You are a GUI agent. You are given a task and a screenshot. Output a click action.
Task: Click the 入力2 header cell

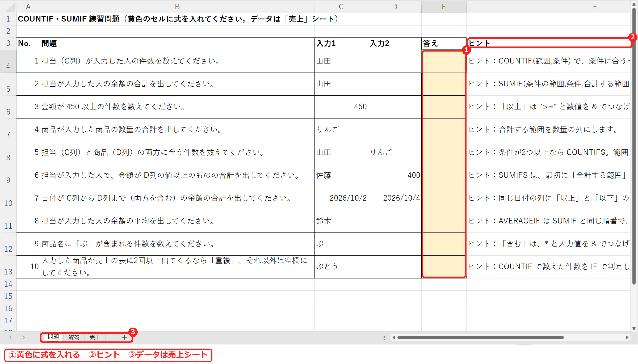pos(394,44)
